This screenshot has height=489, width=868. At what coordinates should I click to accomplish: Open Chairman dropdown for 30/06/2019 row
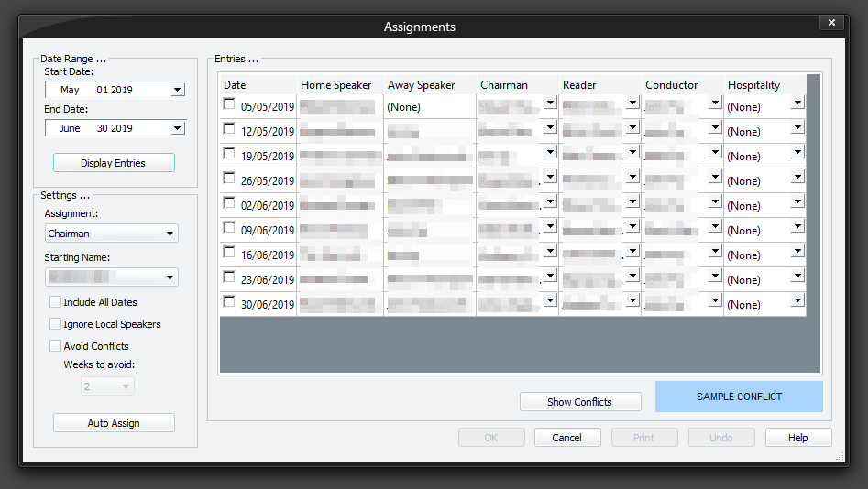point(550,300)
